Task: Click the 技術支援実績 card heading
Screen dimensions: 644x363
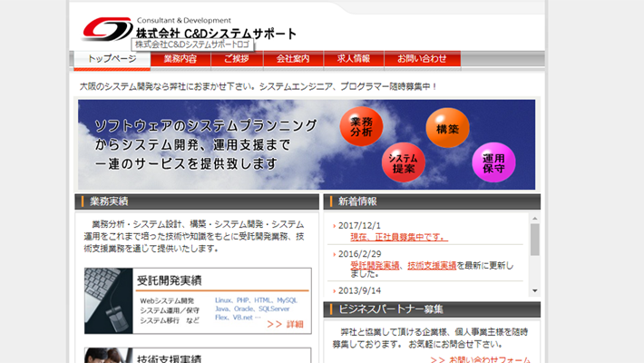Action: [170, 358]
